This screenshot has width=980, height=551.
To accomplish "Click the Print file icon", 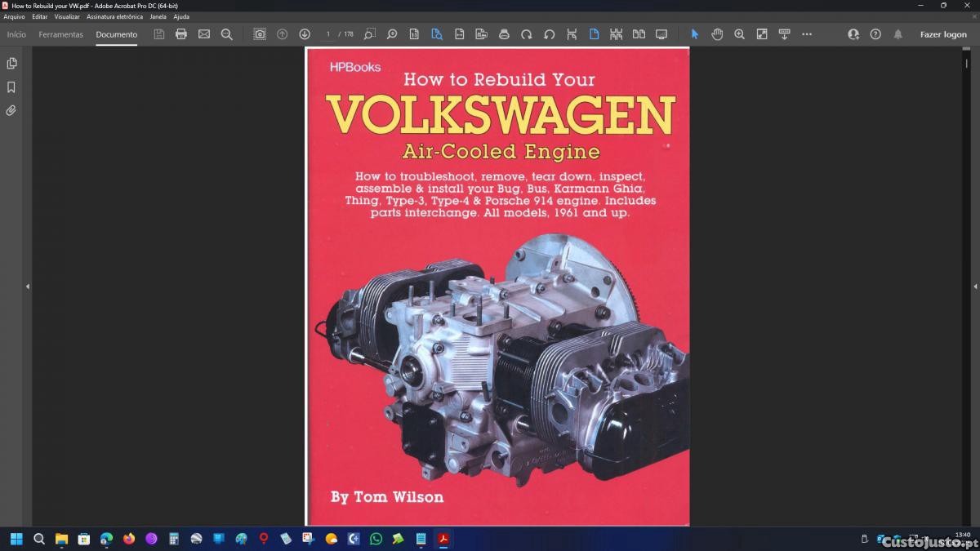I will [x=181, y=34].
